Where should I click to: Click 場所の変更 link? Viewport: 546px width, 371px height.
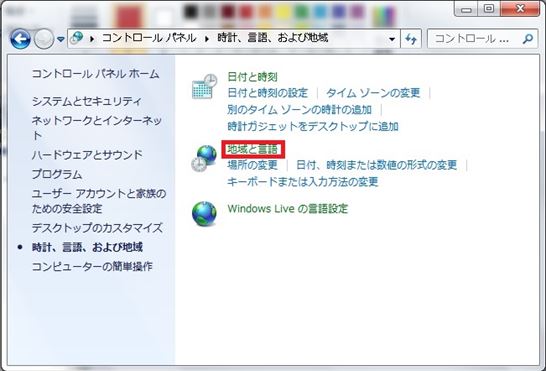[x=252, y=165]
